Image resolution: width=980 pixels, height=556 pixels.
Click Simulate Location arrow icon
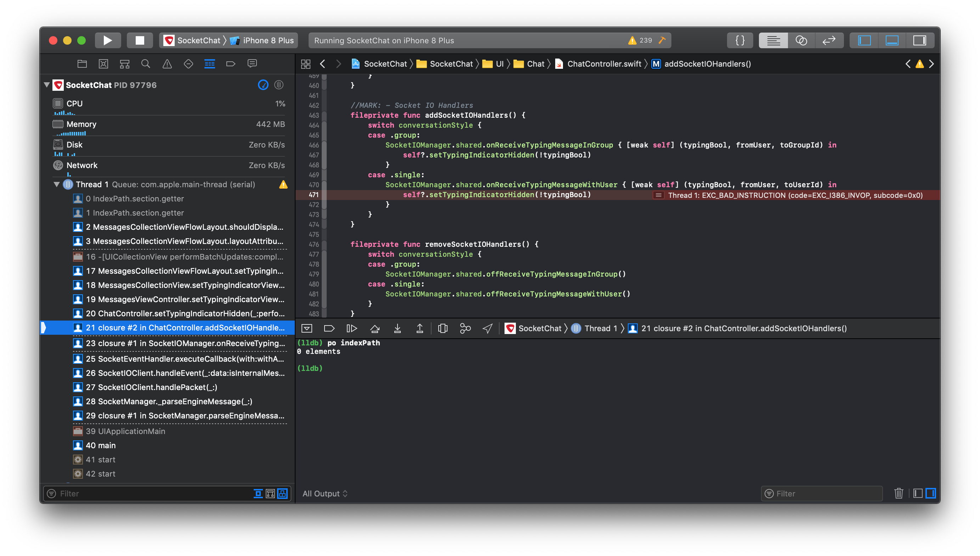click(488, 328)
